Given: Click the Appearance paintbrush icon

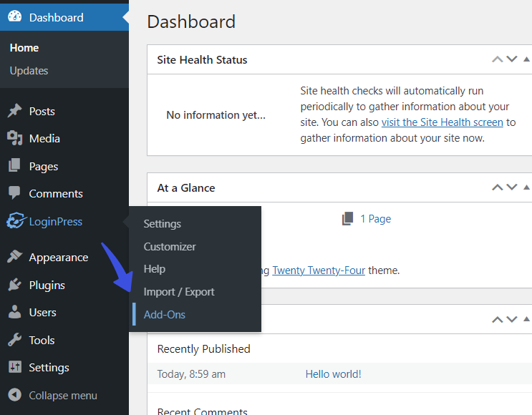Looking at the screenshot, I should pyautogui.click(x=14, y=256).
